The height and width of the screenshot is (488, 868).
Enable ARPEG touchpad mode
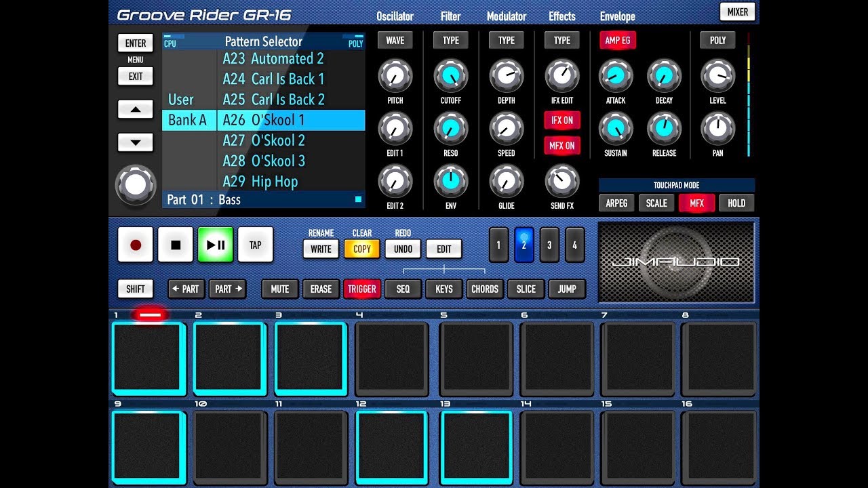coord(616,203)
